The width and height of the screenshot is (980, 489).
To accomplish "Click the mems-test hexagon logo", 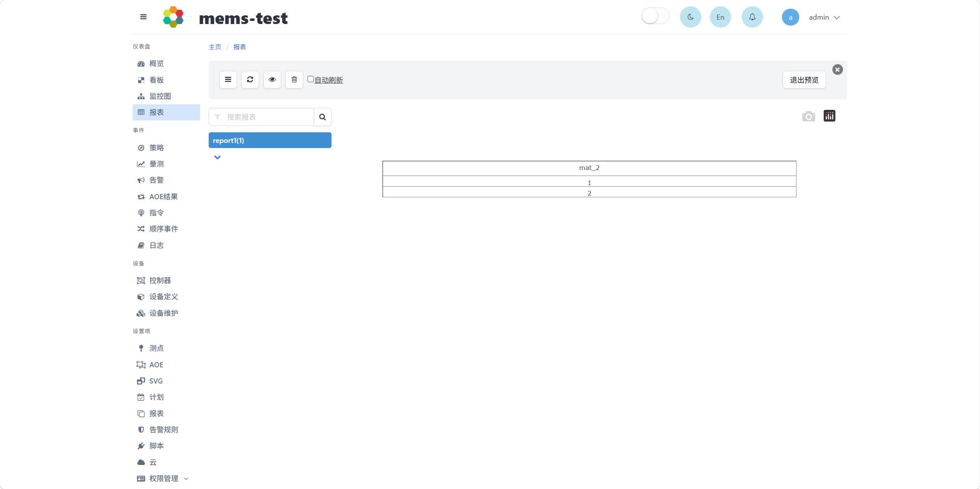I will [173, 17].
